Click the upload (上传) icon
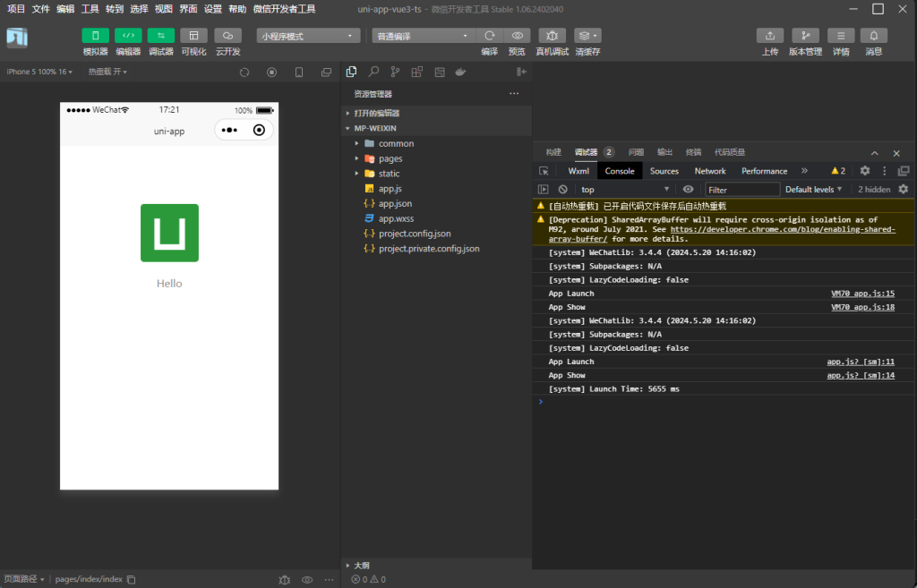The image size is (917, 588). click(x=770, y=36)
